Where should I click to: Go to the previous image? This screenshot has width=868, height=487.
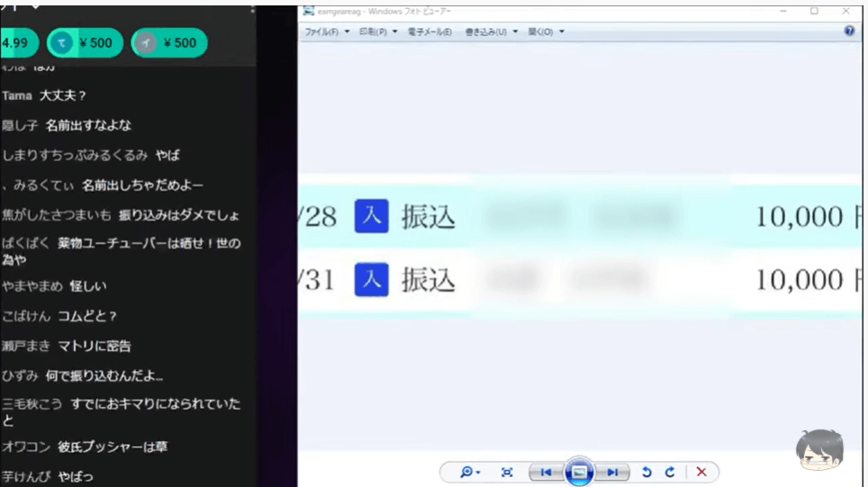pos(546,472)
